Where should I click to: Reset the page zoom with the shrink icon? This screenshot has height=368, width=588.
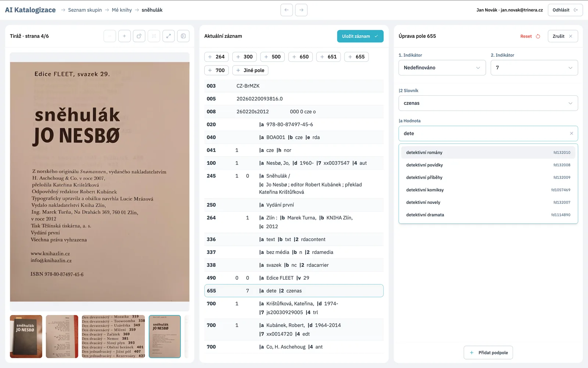click(x=154, y=36)
